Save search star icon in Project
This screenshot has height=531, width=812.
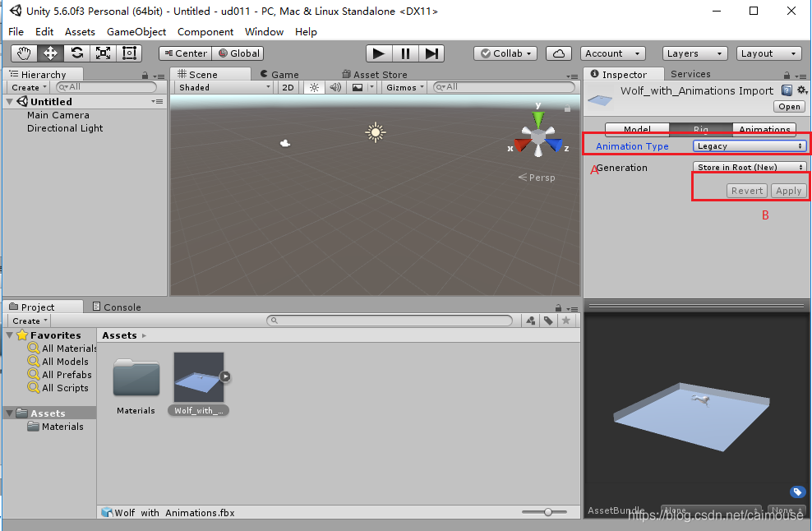point(566,321)
